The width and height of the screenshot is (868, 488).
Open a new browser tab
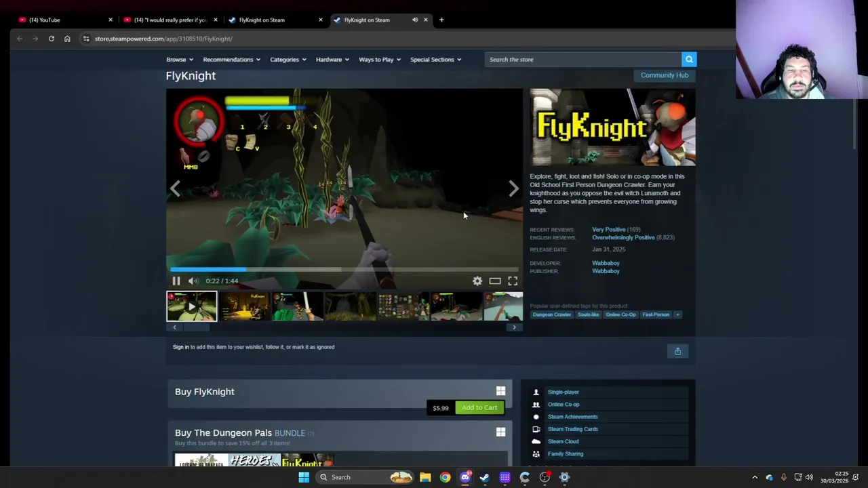(x=441, y=20)
